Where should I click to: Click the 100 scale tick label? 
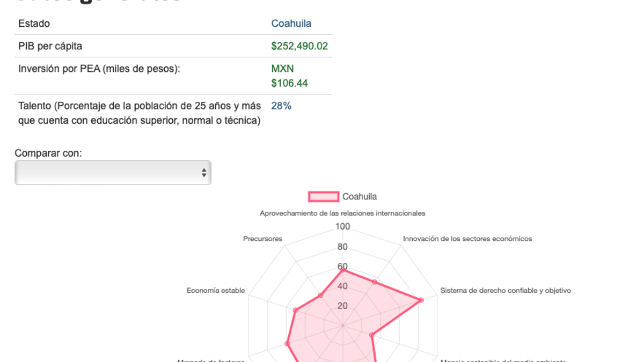[342, 227]
